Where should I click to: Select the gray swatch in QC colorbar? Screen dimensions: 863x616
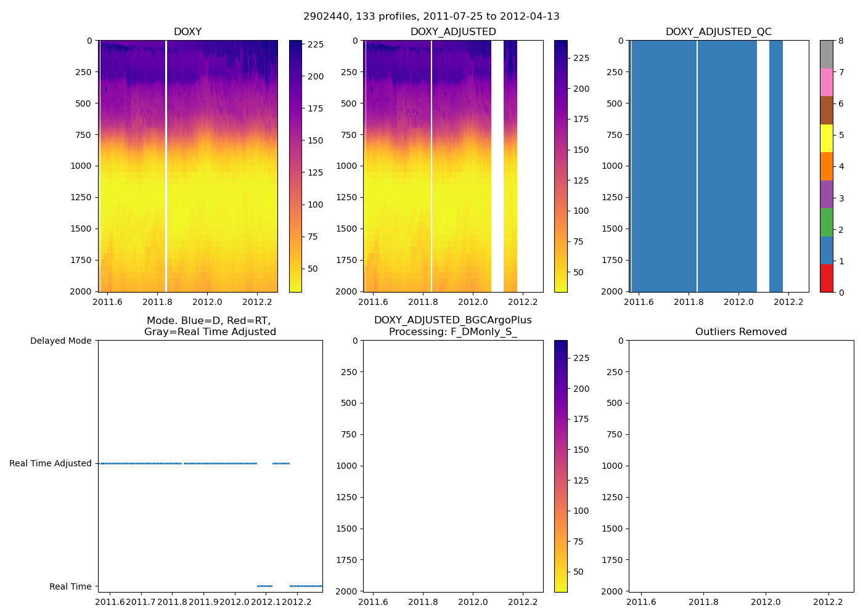(x=826, y=54)
